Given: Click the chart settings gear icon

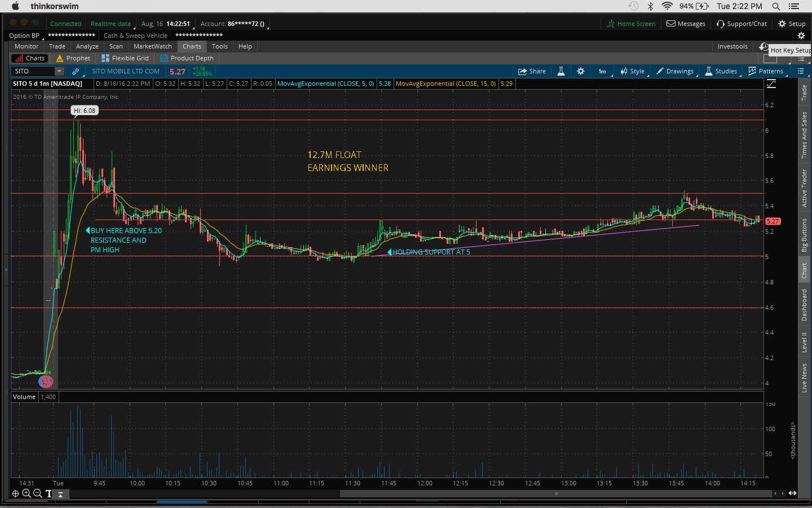Looking at the screenshot, I should tap(580, 71).
